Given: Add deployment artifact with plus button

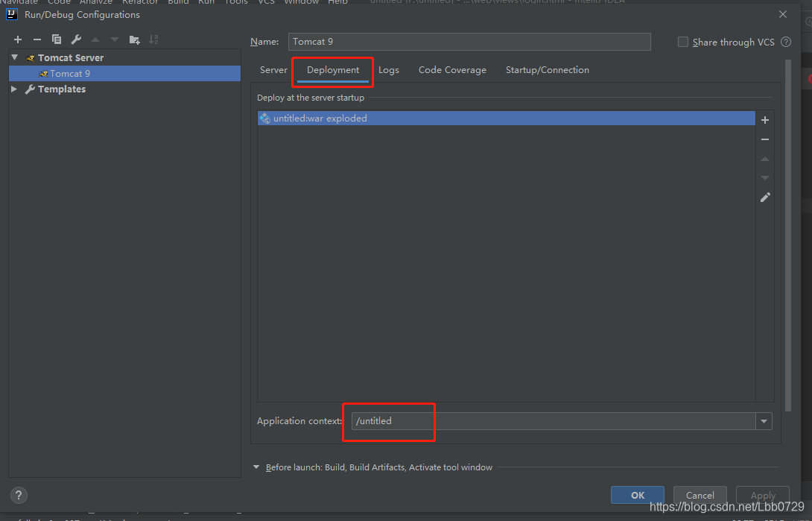Looking at the screenshot, I should click(x=765, y=120).
